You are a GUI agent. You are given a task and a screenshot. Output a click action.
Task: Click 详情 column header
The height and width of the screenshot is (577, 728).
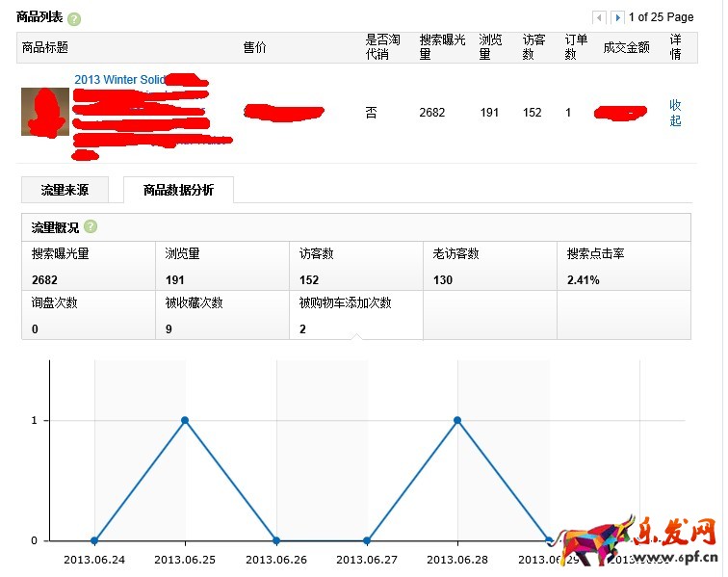676,47
